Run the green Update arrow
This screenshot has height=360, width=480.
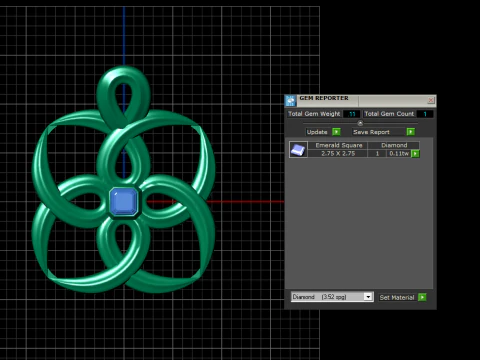pos(336,132)
